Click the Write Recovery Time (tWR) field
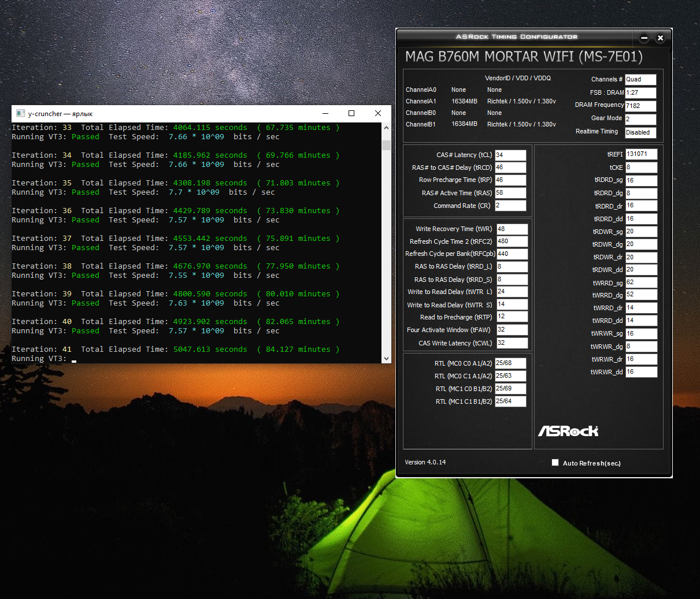This screenshot has height=599, width=700. click(512, 229)
